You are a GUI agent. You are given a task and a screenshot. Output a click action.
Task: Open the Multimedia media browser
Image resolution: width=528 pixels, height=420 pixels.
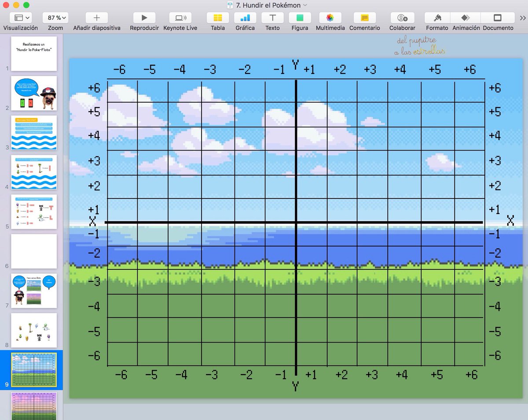tap(330, 18)
